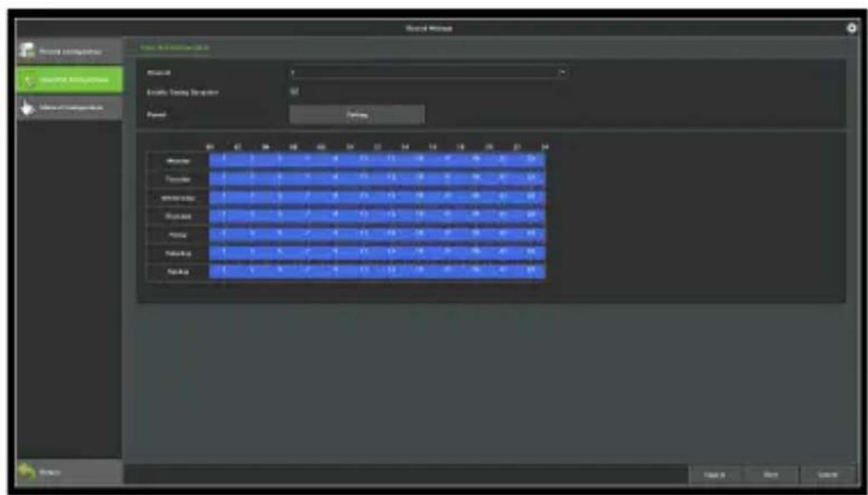This screenshot has width=868, height=495.
Task: Click the Copy to button at bottom
Action: click(714, 474)
